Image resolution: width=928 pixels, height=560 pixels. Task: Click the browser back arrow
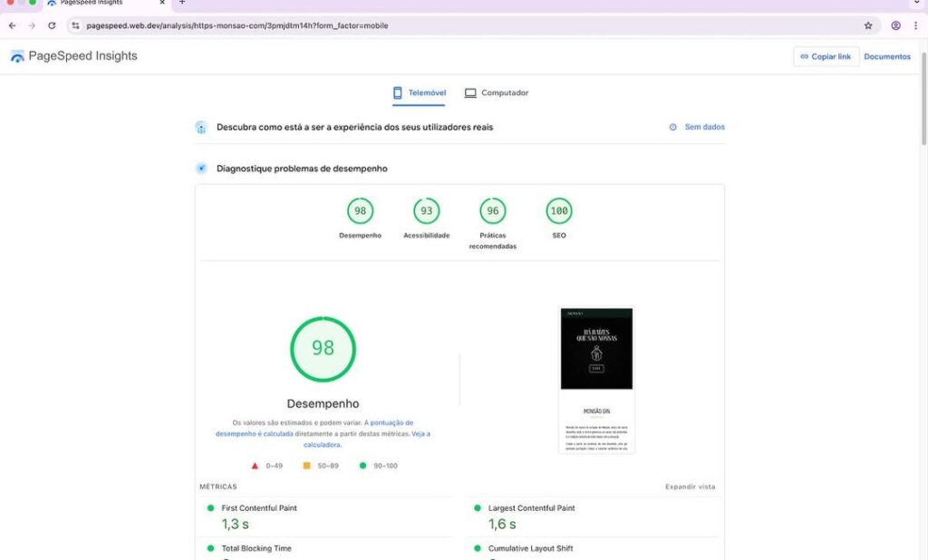pos(12,25)
